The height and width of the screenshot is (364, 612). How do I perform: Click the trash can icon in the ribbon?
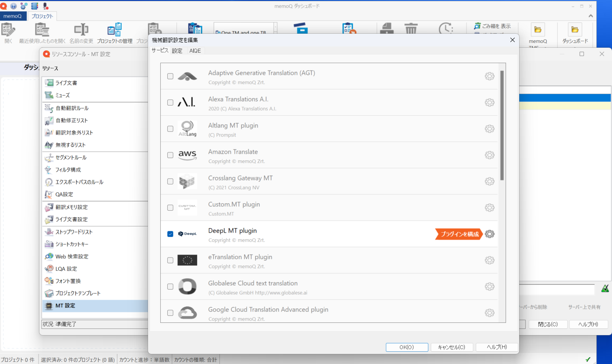click(x=411, y=29)
